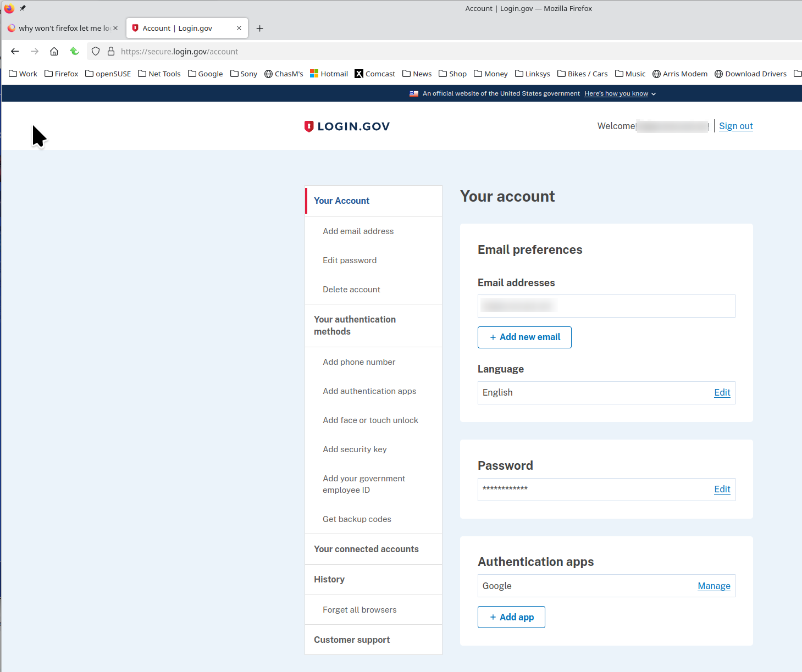The width and height of the screenshot is (802, 672).
Task: Close the Account | Login.gov tab
Action: pos(239,28)
